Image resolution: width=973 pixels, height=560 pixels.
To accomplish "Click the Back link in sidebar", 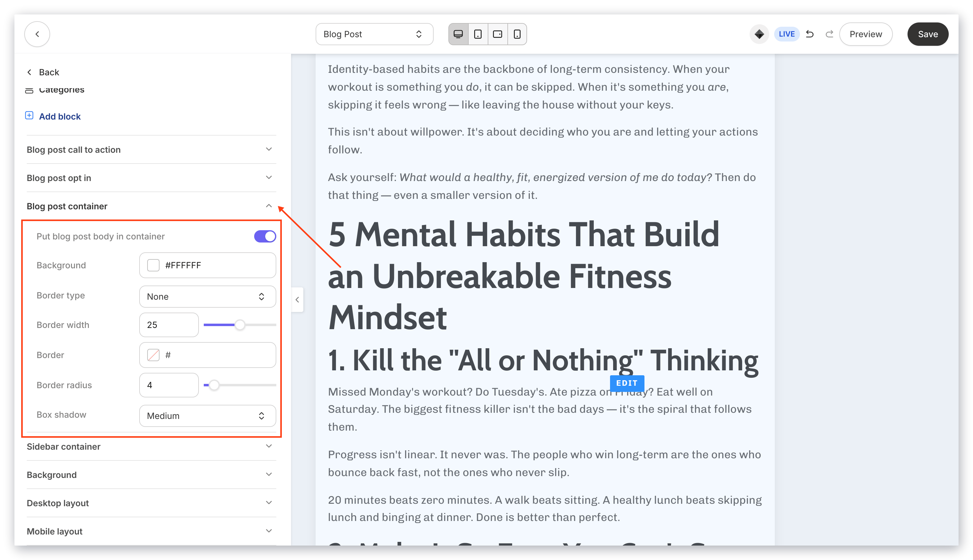I will coord(43,72).
